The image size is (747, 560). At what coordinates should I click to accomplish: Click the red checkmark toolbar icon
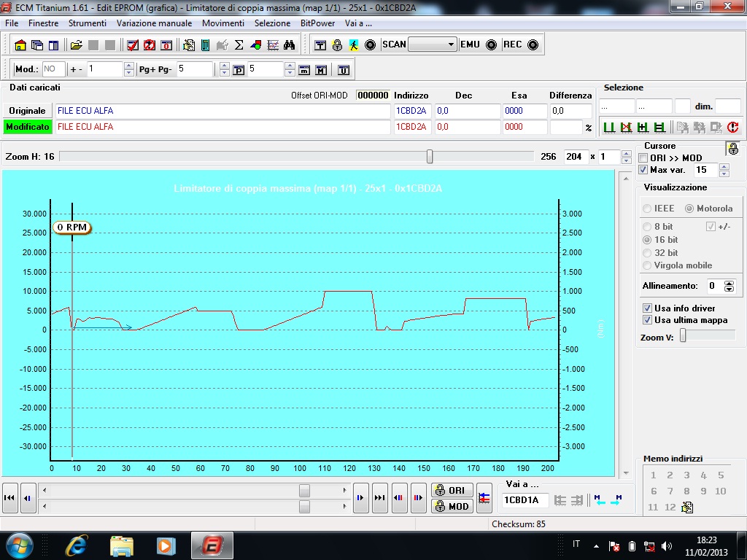[x=133, y=45]
